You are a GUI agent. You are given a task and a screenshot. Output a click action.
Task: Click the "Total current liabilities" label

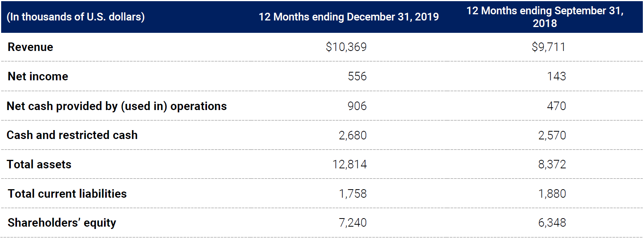click(67, 194)
